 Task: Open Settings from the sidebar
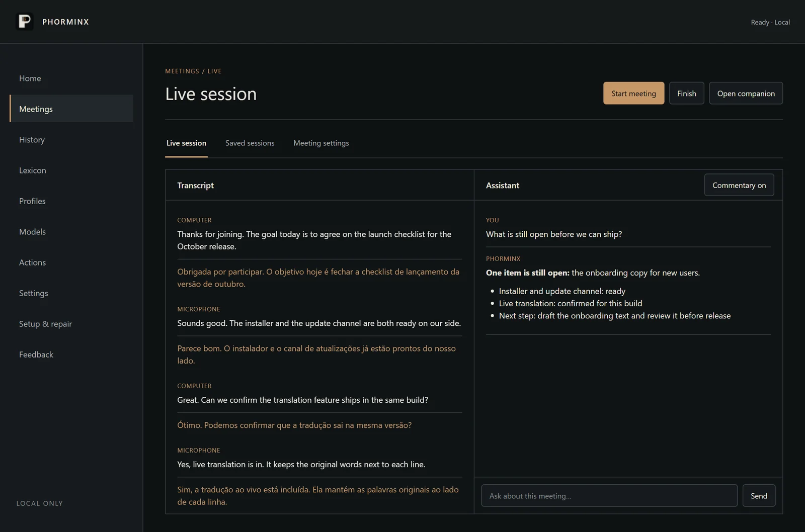coord(71,293)
